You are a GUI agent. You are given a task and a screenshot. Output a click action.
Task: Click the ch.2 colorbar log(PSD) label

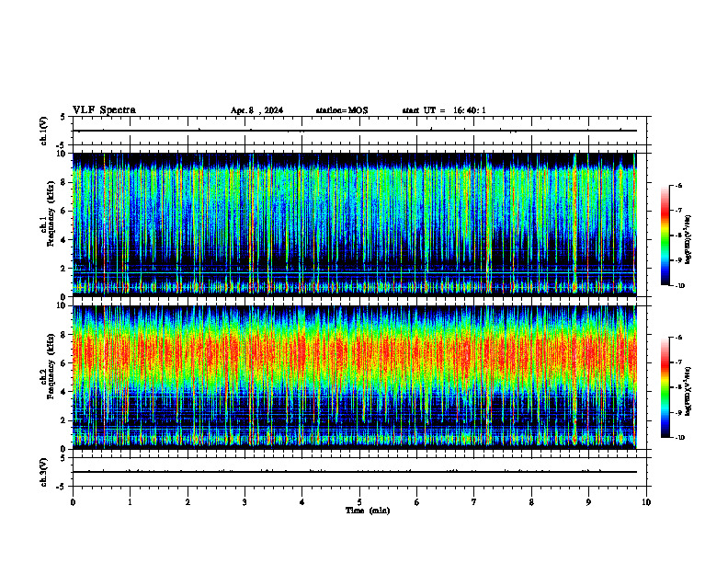[x=688, y=392]
